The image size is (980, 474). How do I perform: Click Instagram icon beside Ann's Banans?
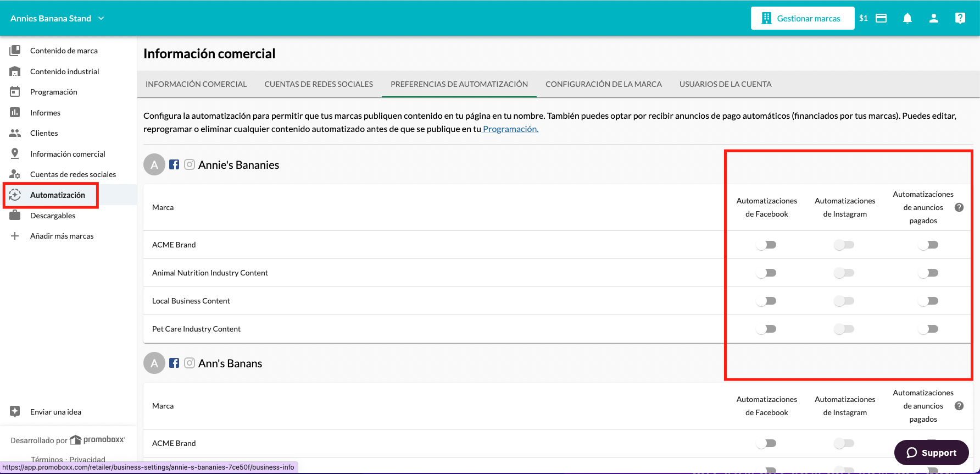click(x=190, y=363)
